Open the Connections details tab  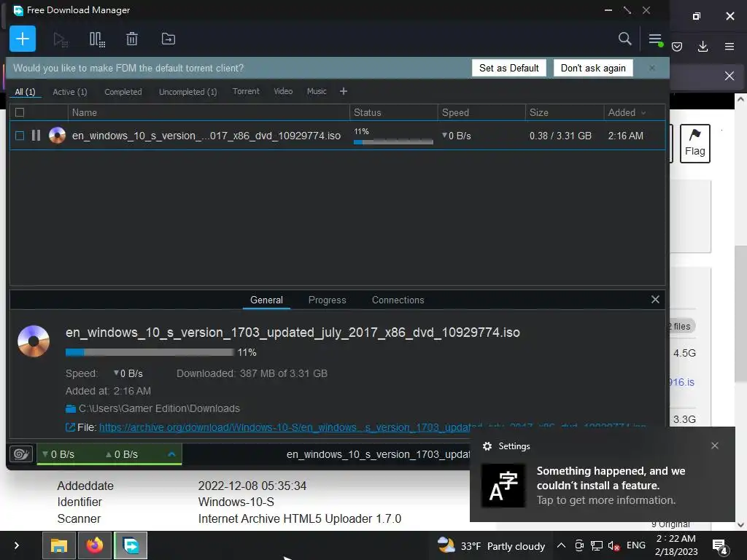coord(398,300)
